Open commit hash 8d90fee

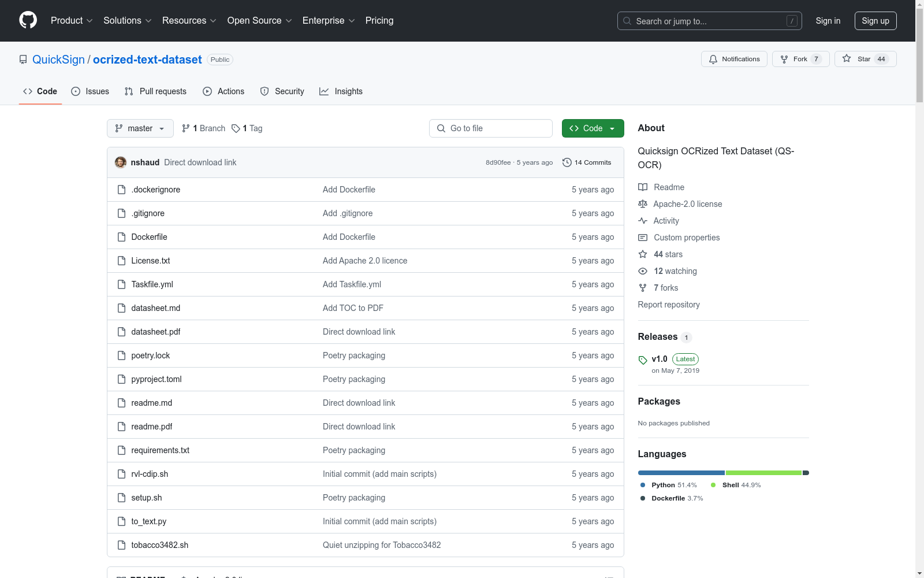498,162
